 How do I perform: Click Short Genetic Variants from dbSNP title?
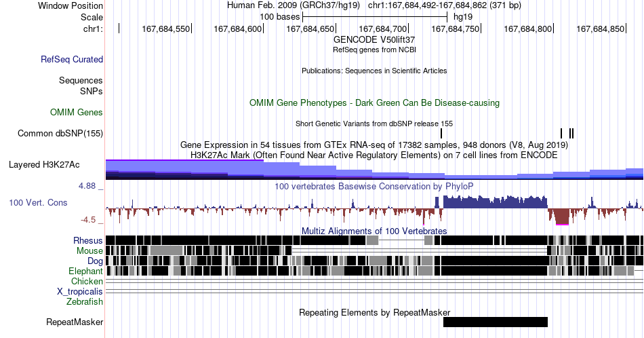pyautogui.click(x=374, y=124)
